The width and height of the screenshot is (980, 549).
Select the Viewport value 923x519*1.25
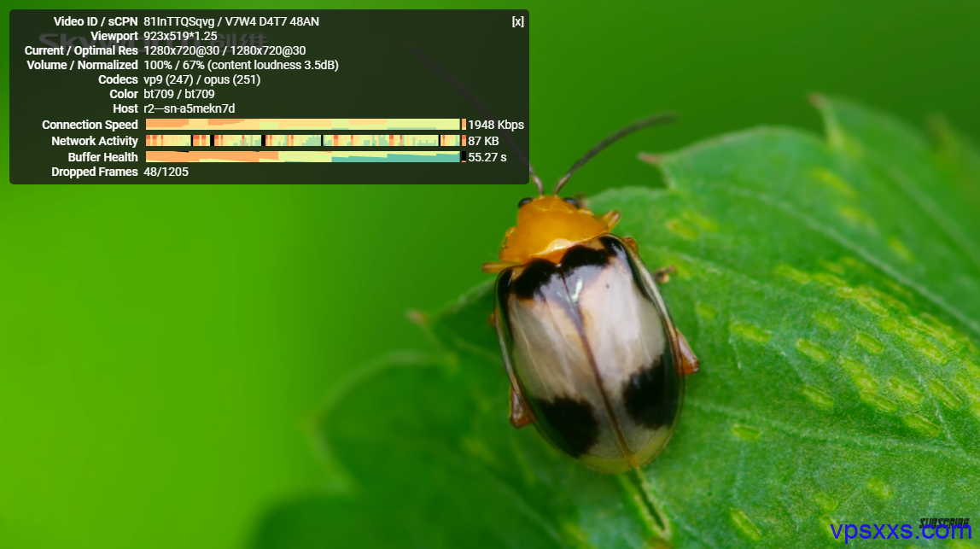181,36
